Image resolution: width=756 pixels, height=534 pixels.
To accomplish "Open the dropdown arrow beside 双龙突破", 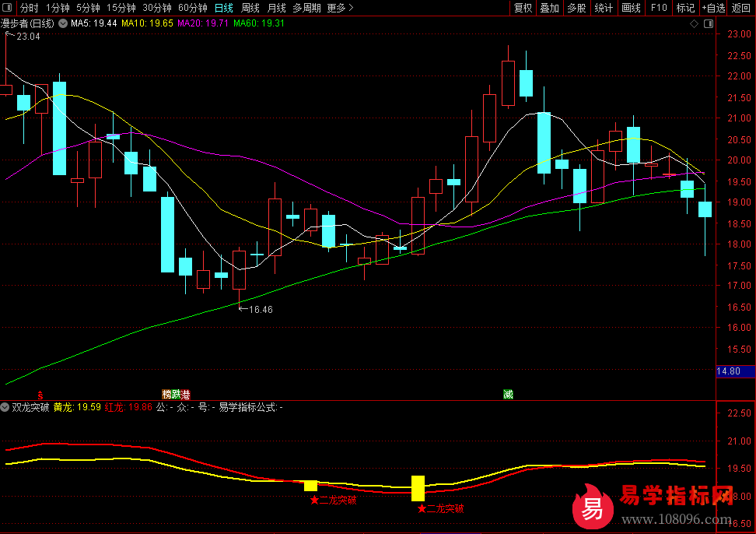I will coord(5,407).
